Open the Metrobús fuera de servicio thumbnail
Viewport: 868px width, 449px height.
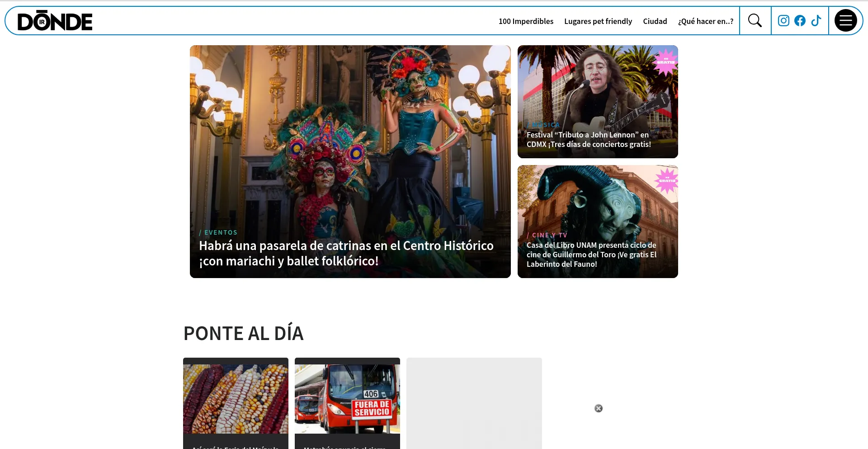click(347, 399)
